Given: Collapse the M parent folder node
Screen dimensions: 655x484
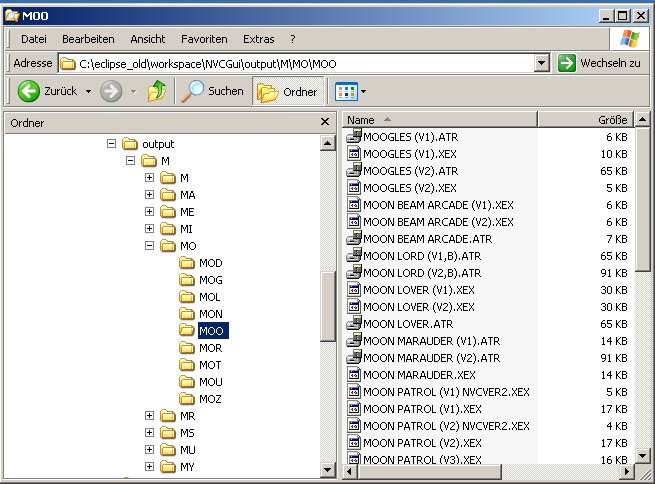Looking at the screenshot, I should pos(130,161).
